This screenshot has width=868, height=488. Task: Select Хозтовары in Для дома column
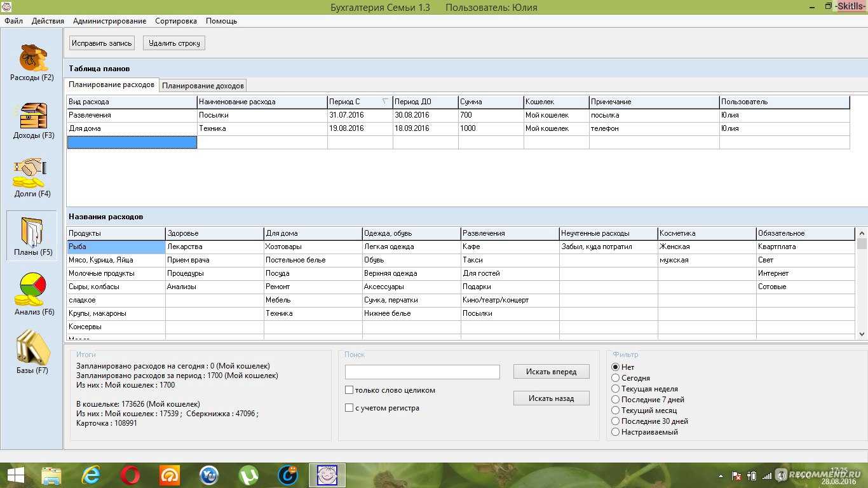(x=313, y=247)
